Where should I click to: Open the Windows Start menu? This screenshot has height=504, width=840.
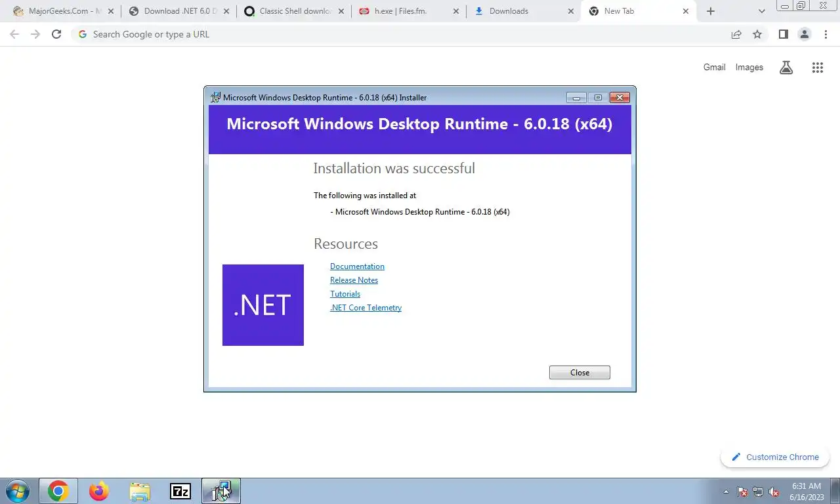[17, 491]
